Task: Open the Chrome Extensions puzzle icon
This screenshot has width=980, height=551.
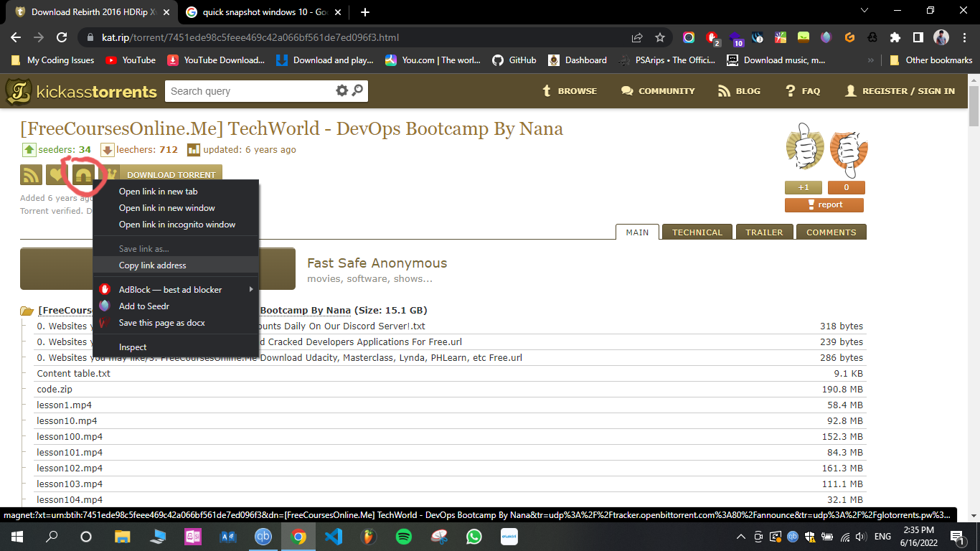Action: [895, 37]
